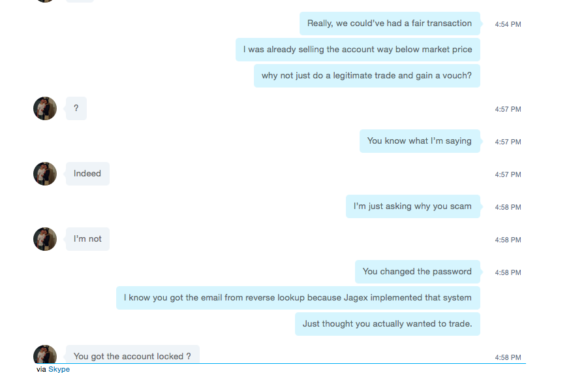This screenshot has height=373, width=588.
Task: Click avatar beside "You got the account locked ?"
Action: pyautogui.click(x=45, y=354)
